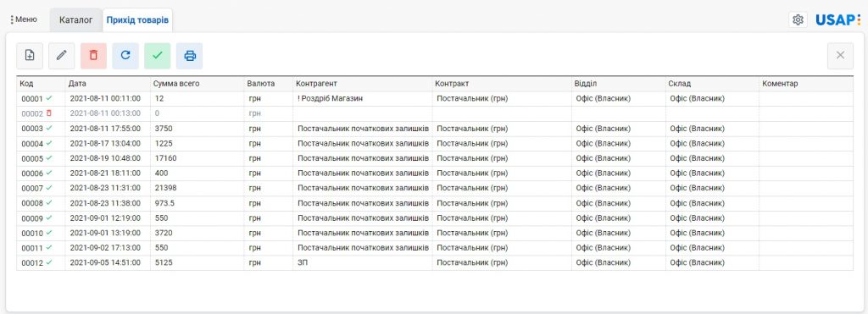This screenshot has height=314, width=868.
Task: Select the Прихід товарів tab
Action: [137, 20]
